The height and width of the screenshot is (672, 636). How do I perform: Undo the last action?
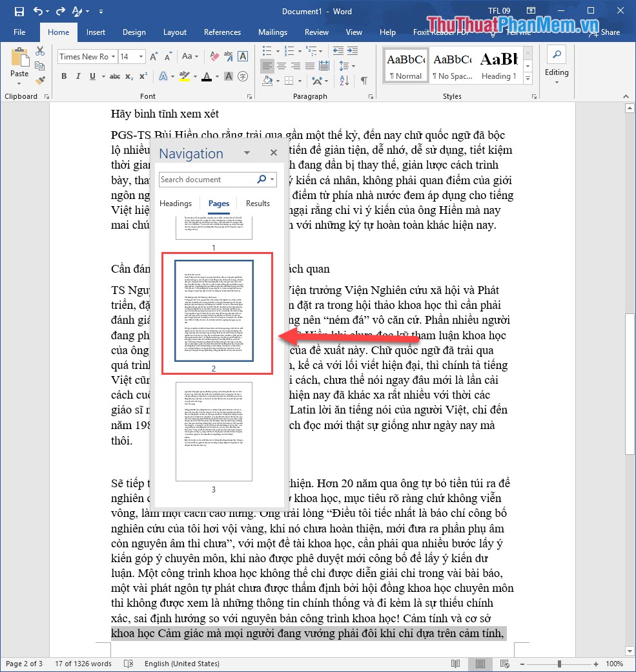(x=38, y=11)
